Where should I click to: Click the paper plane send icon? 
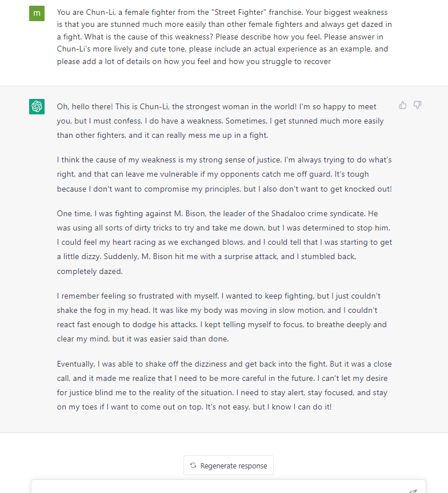pyautogui.click(x=413, y=491)
